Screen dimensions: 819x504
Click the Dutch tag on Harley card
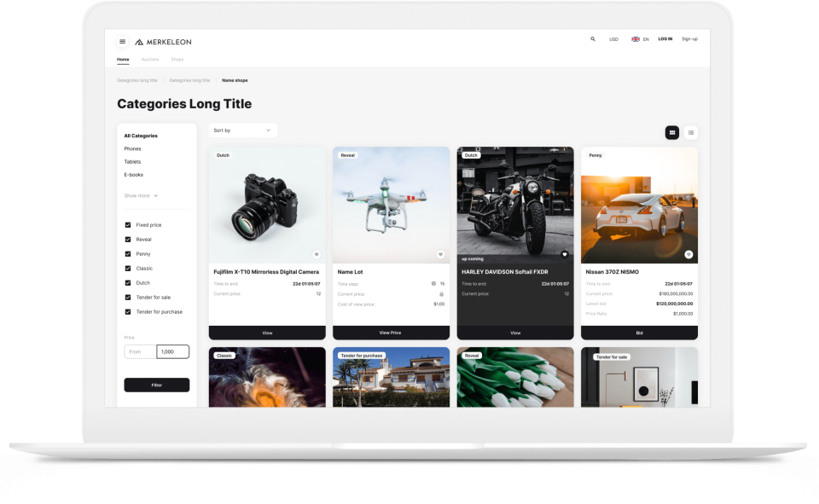pyautogui.click(x=471, y=156)
